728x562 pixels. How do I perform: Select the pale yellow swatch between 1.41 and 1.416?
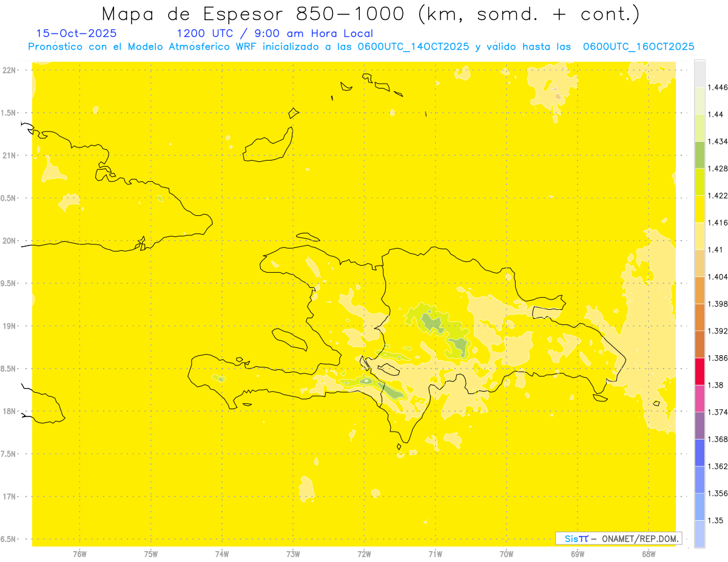coord(699,236)
